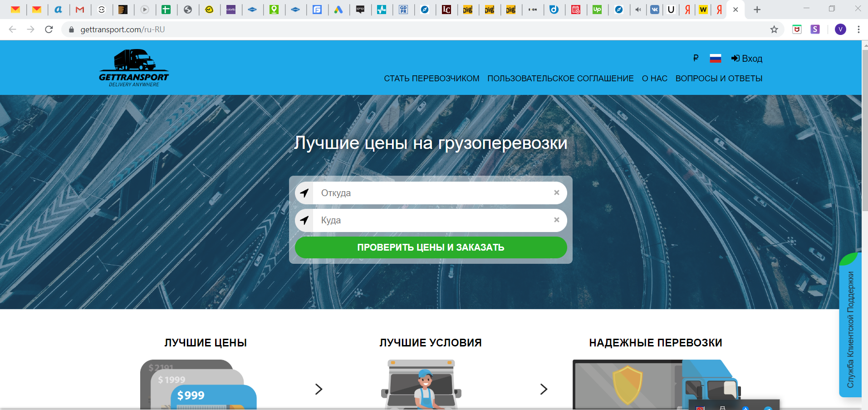Close the current gettransport tab

pyautogui.click(x=736, y=10)
